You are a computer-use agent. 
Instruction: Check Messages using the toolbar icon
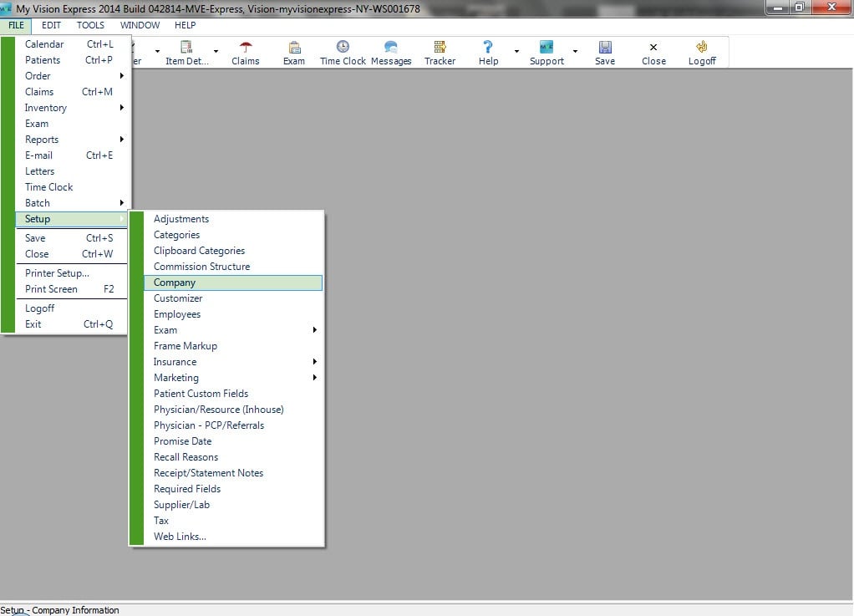click(x=390, y=52)
